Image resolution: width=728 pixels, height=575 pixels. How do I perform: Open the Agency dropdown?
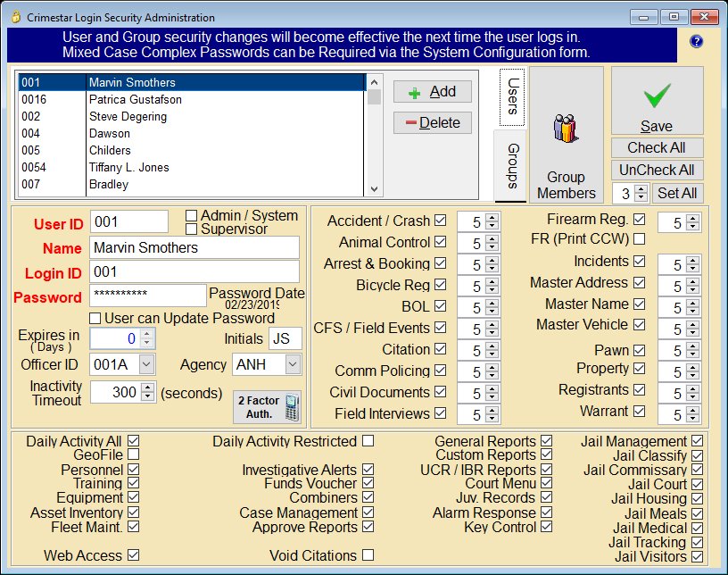coord(293,364)
